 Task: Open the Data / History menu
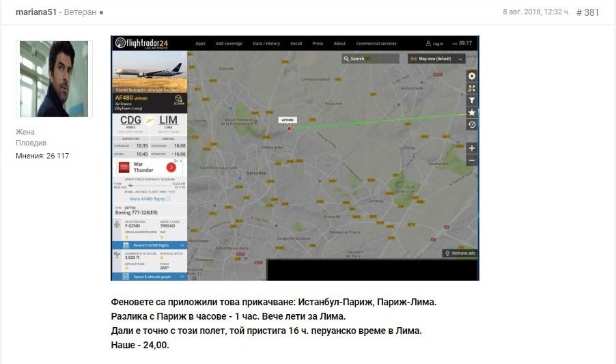point(266,44)
